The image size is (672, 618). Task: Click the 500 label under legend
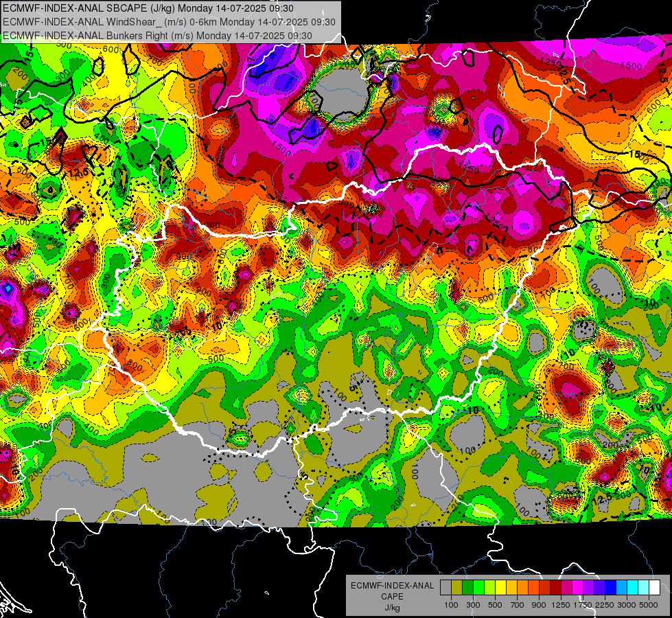click(495, 605)
